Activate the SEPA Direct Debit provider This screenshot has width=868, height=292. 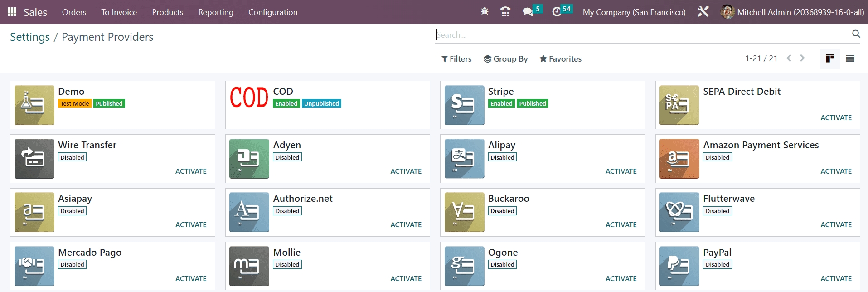[835, 118]
